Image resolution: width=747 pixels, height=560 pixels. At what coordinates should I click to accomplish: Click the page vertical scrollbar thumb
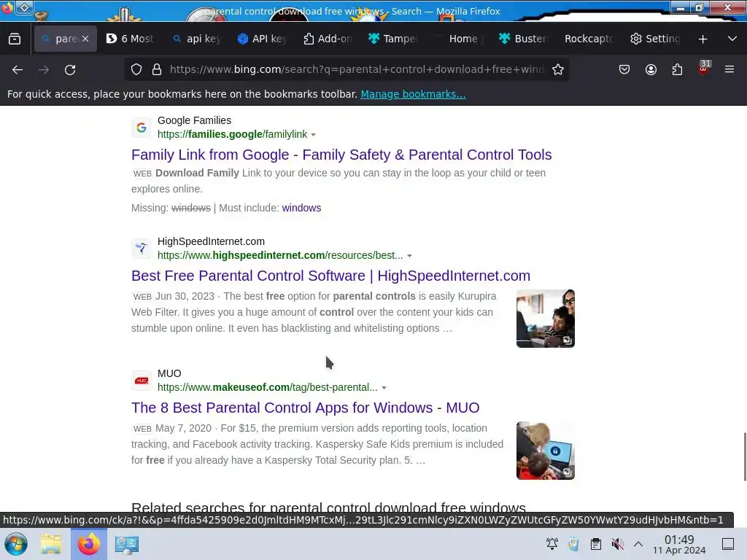click(x=745, y=456)
